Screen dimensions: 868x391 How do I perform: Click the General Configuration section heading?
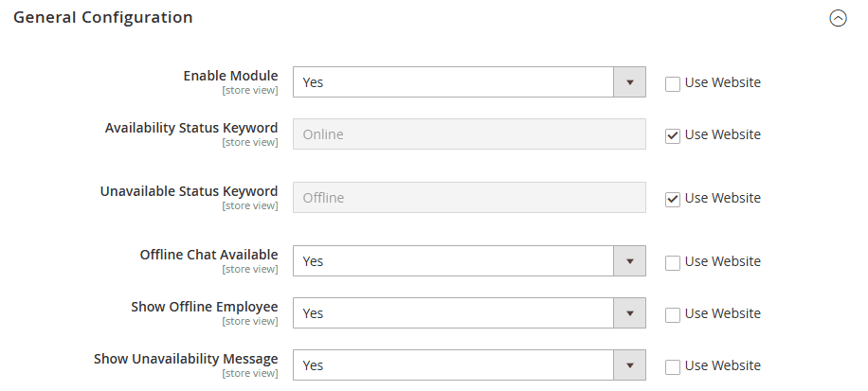click(103, 17)
